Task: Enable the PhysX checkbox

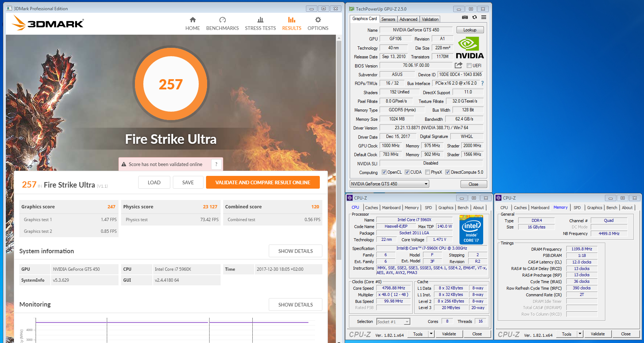Action: click(x=427, y=172)
